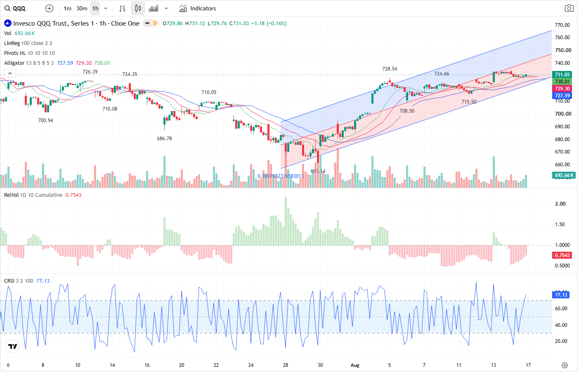This screenshot has height=392, width=586.
Task: Click the 686.78 pivot low label
Action: click(x=164, y=139)
